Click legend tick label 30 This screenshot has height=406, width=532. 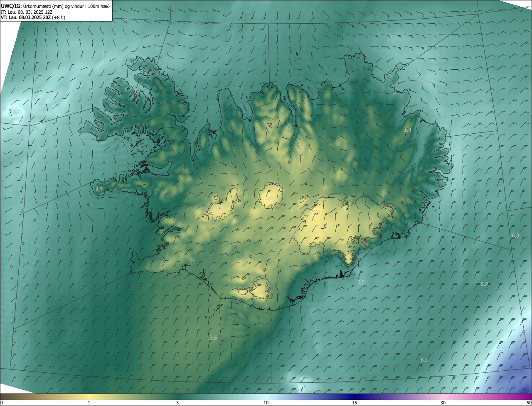443,403
